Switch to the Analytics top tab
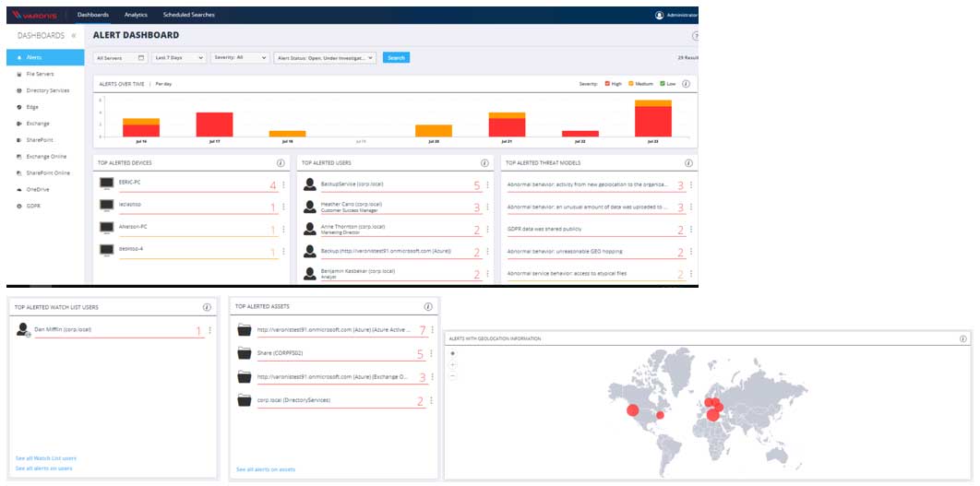 (137, 15)
